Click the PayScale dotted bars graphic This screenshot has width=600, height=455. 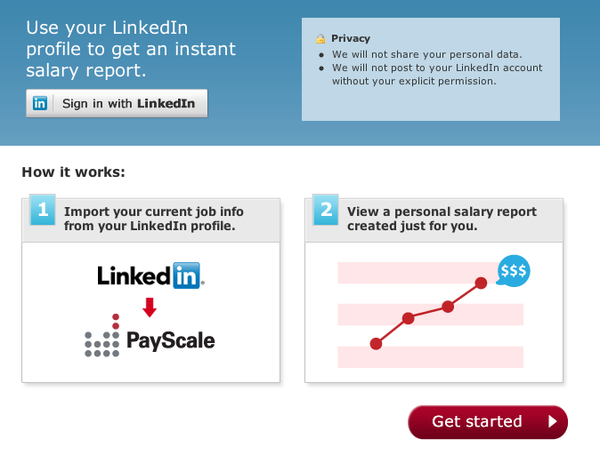click(x=102, y=336)
